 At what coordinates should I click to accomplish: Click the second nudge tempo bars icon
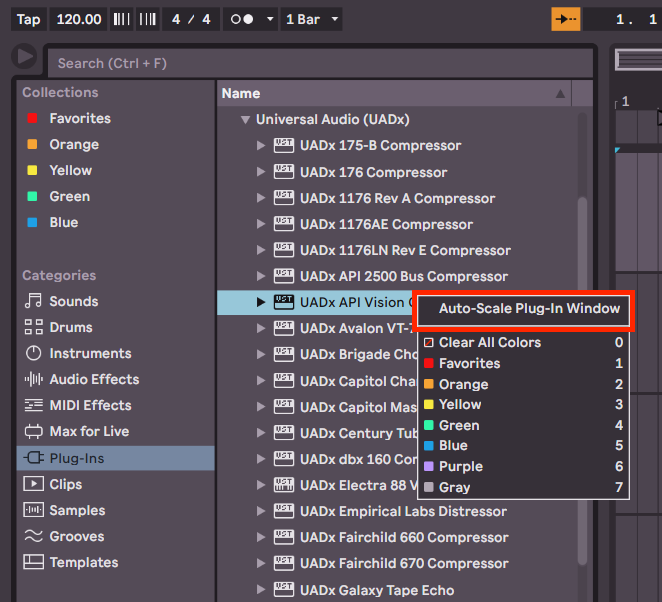(148, 19)
